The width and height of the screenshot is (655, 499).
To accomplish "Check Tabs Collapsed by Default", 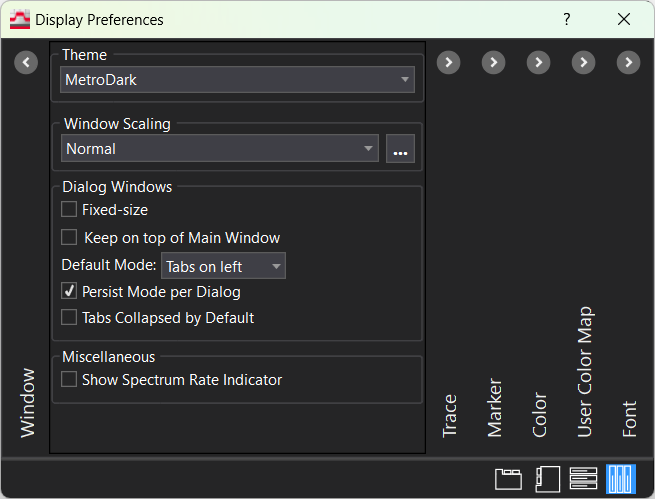I will [69, 318].
